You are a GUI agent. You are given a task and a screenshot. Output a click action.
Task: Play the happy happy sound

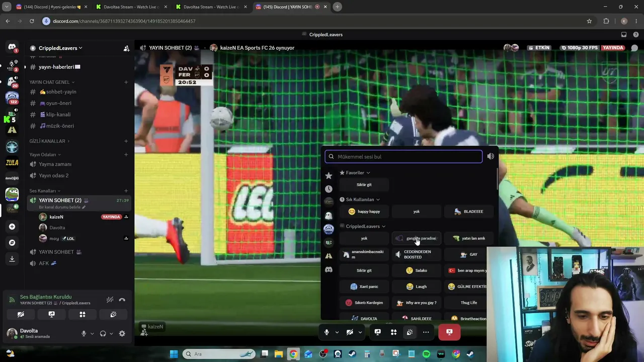pyautogui.click(x=364, y=212)
